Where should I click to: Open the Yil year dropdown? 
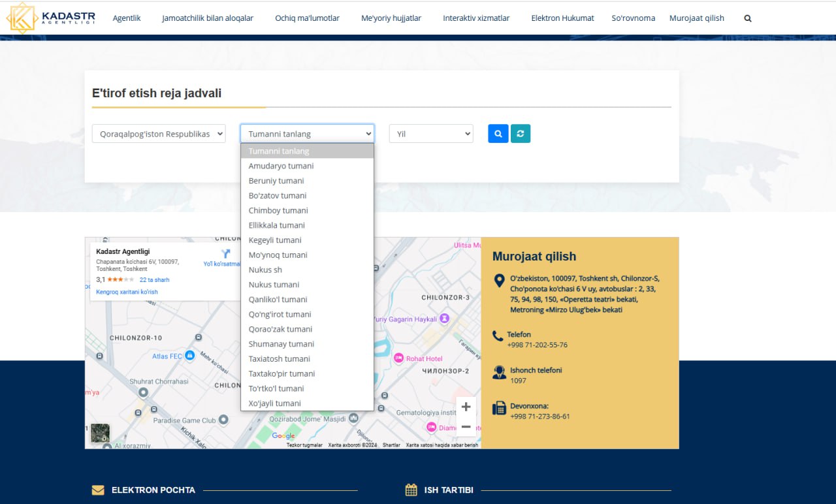pyautogui.click(x=431, y=134)
